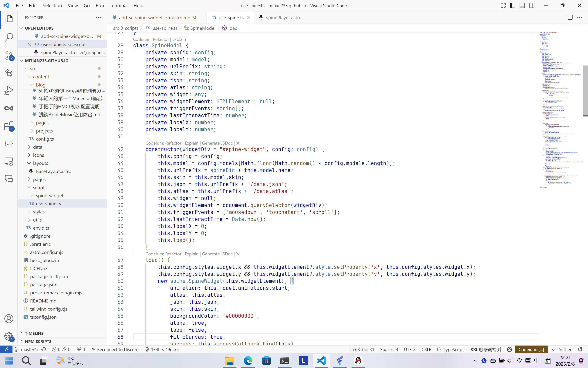Open Source Control view with 2 changes

(9, 55)
